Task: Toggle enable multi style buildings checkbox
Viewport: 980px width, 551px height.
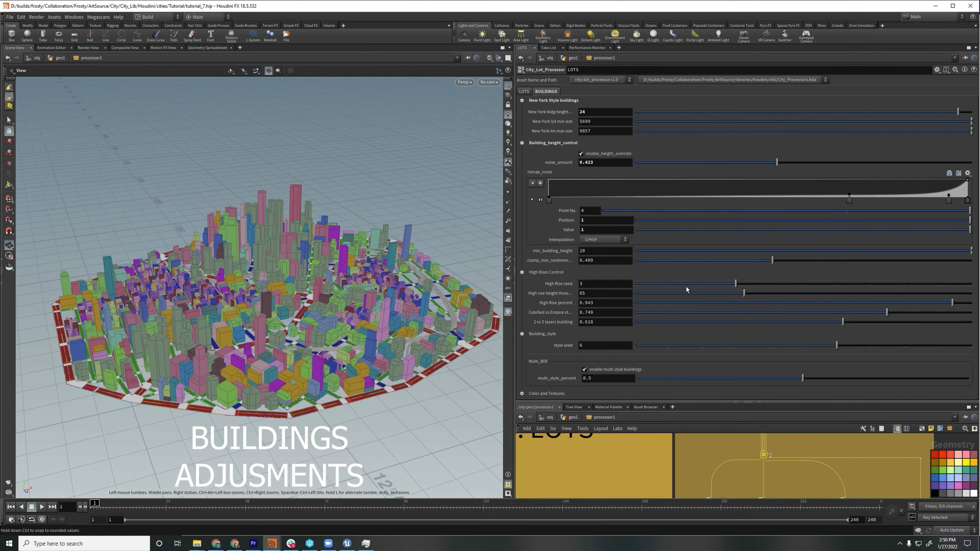Action: point(584,370)
